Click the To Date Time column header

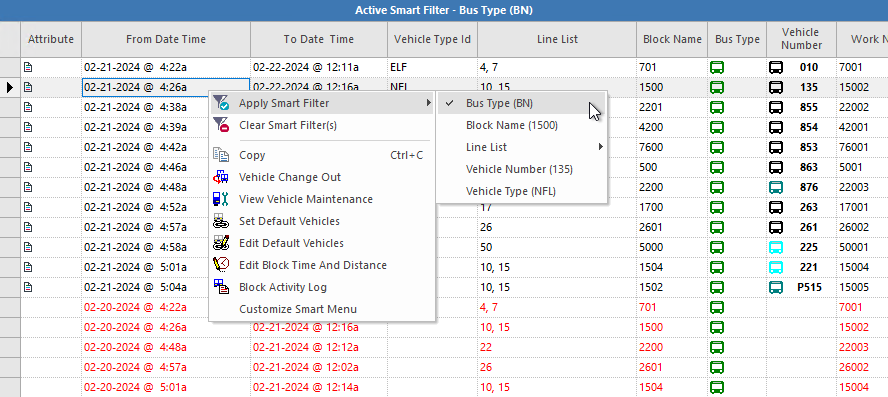click(319, 39)
